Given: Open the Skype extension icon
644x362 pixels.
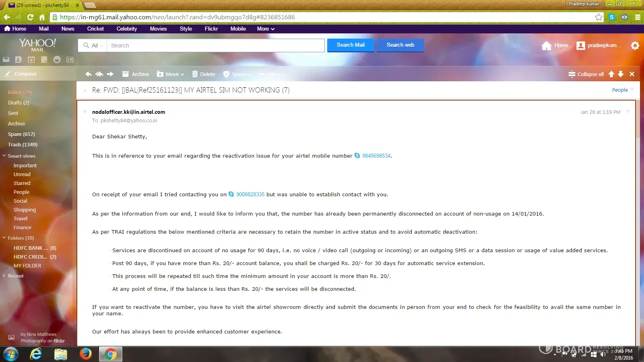Looking at the screenshot, I should 612,17.
